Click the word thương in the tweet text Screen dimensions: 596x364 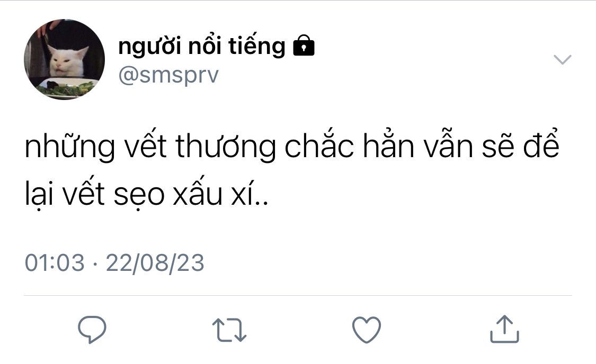pos(226,147)
